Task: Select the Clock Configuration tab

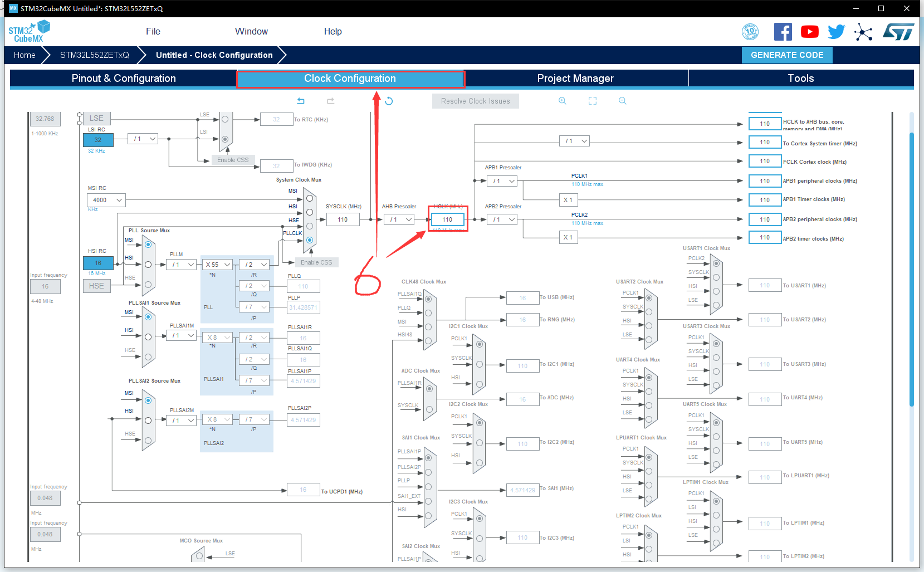Action: pyautogui.click(x=350, y=79)
